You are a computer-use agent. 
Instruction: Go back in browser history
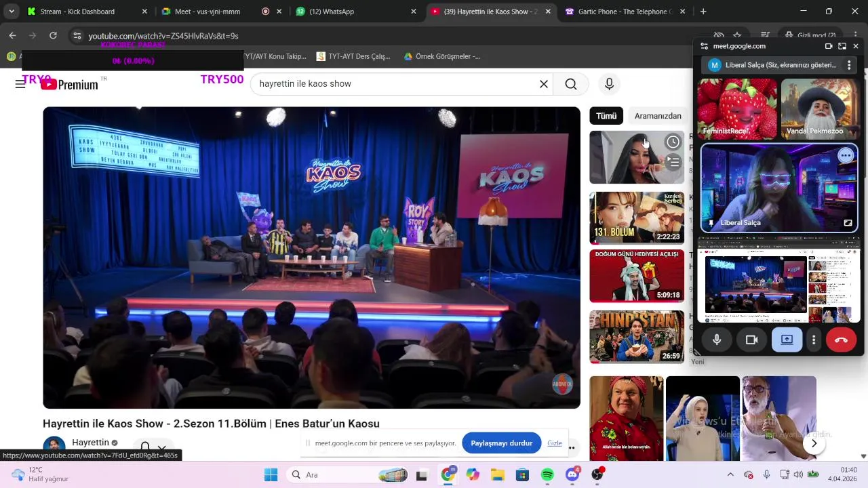pos(12,36)
